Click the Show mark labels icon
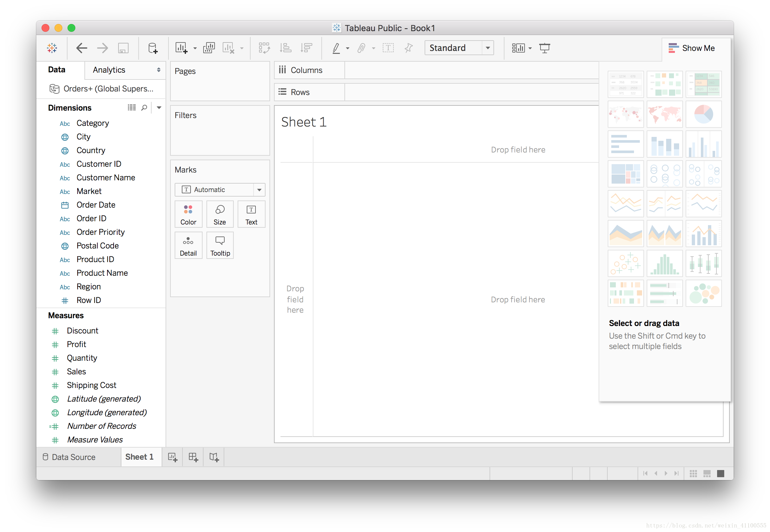 pyautogui.click(x=388, y=48)
